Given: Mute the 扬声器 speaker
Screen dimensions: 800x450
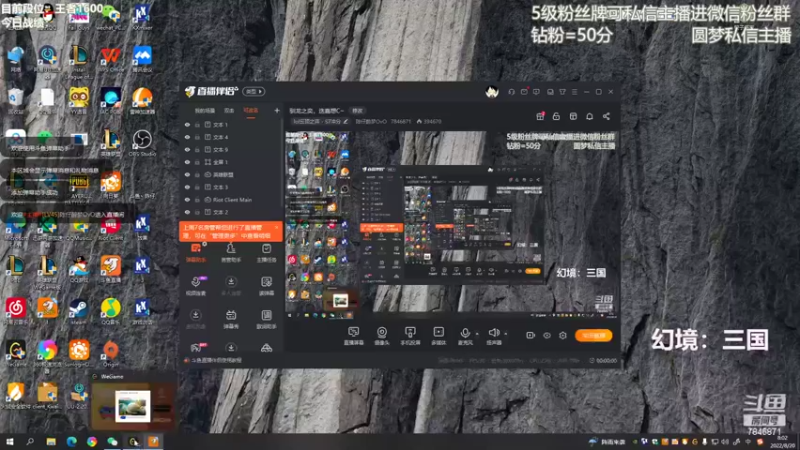Looking at the screenshot, I should (493, 336).
